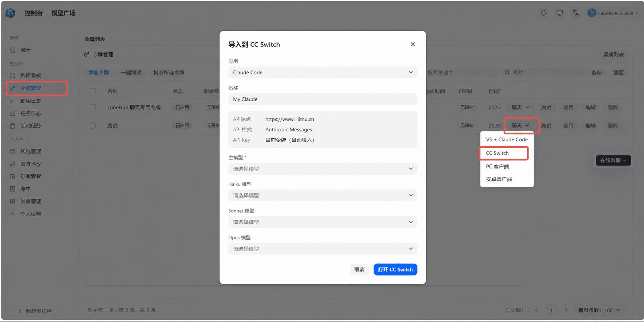
Task: Click the monitor display icon in header
Action: pos(559,13)
